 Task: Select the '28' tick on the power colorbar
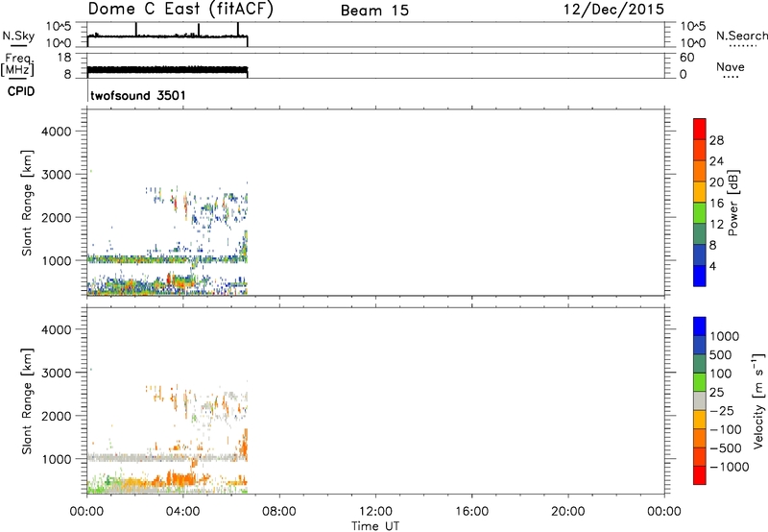716,140
